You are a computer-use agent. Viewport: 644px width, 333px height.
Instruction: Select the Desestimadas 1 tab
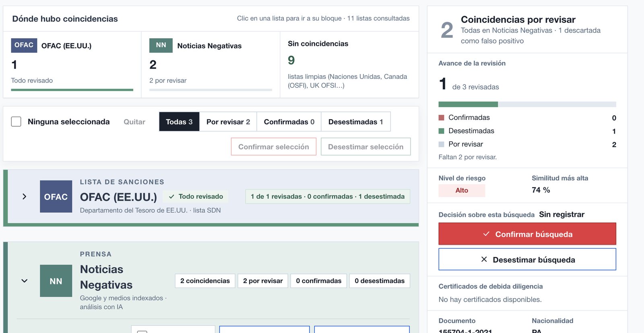356,121
